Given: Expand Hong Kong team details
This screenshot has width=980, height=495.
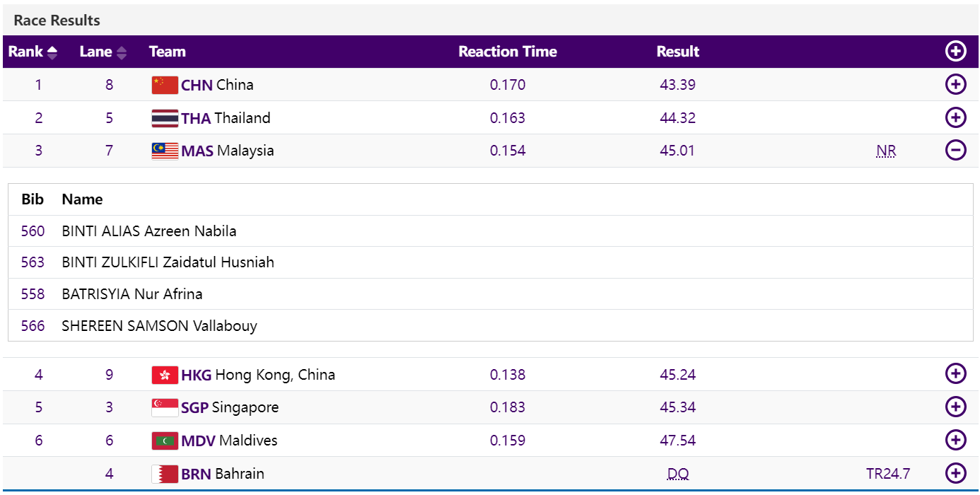Looking at the screenshot, I should [x=955, y=374].
